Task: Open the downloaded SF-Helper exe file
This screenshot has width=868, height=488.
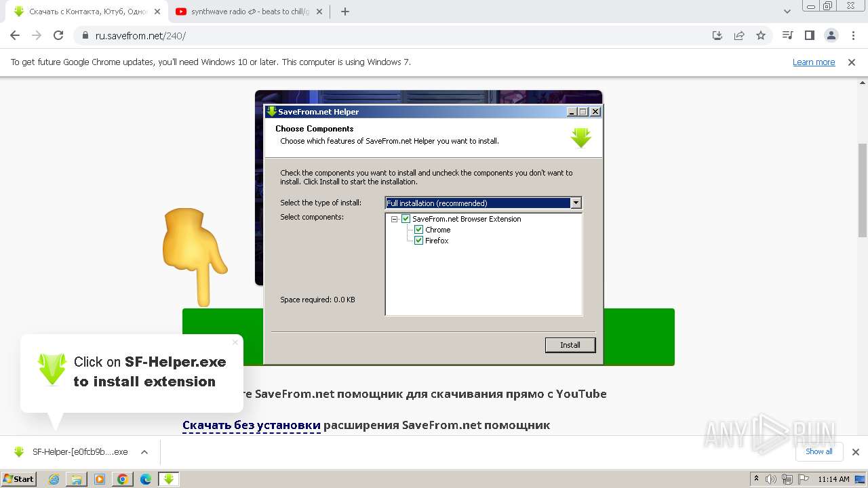Action: point(71,452)
